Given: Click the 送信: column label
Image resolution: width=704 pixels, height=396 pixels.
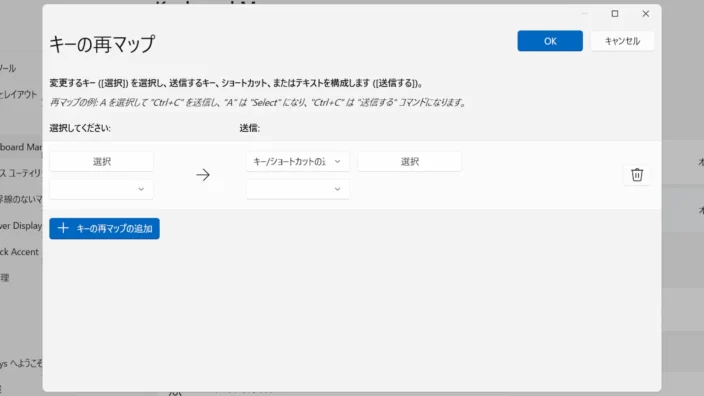Looking at the screenshot, I should 249,128.
